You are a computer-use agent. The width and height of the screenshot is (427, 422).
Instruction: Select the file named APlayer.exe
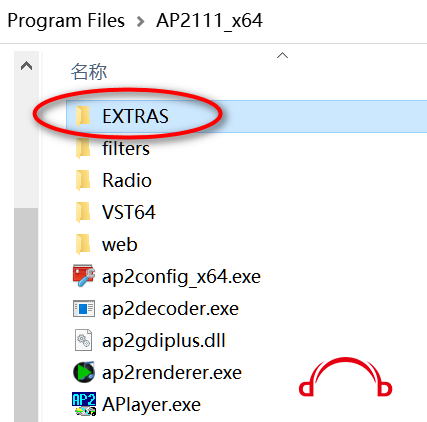pos(151,404)
